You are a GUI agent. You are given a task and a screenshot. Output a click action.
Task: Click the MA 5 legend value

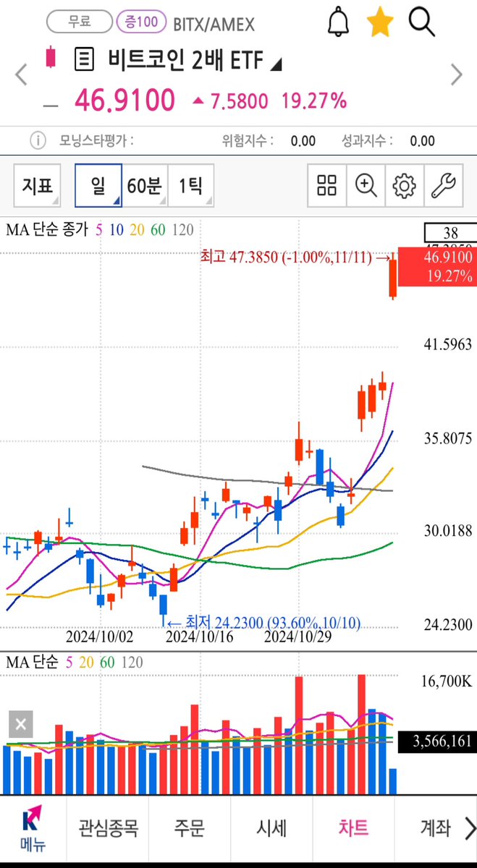[98, 230]
